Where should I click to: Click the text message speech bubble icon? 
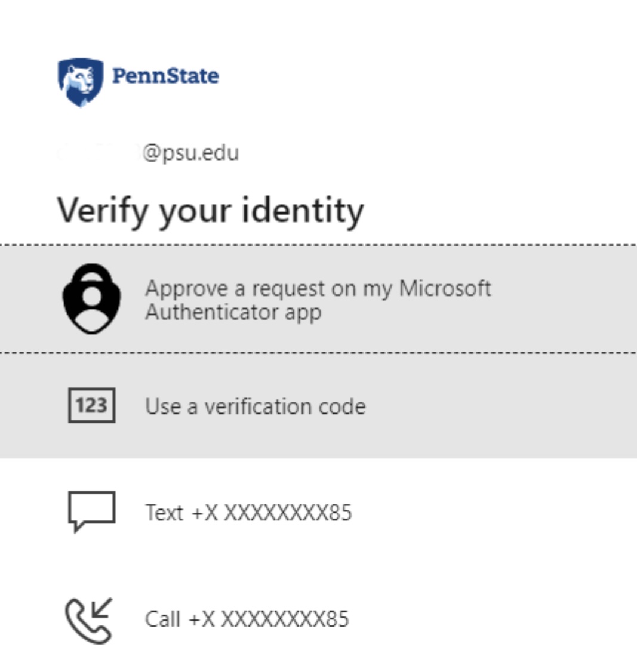coord(91,511)
